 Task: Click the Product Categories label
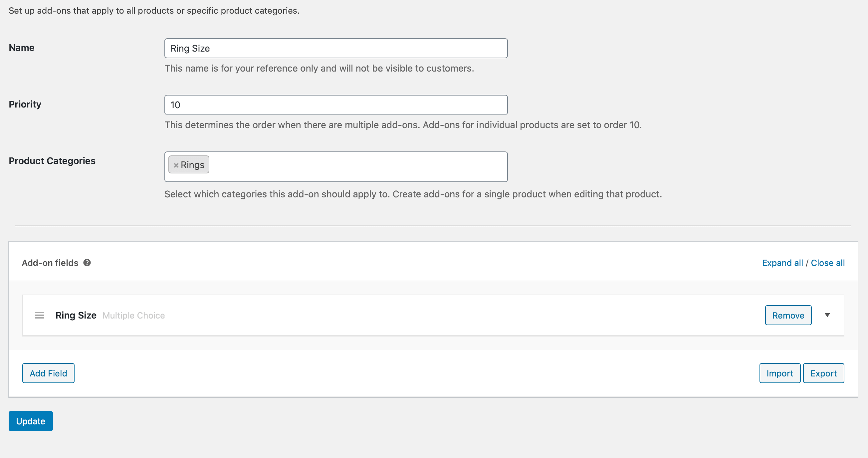point(52,161)
